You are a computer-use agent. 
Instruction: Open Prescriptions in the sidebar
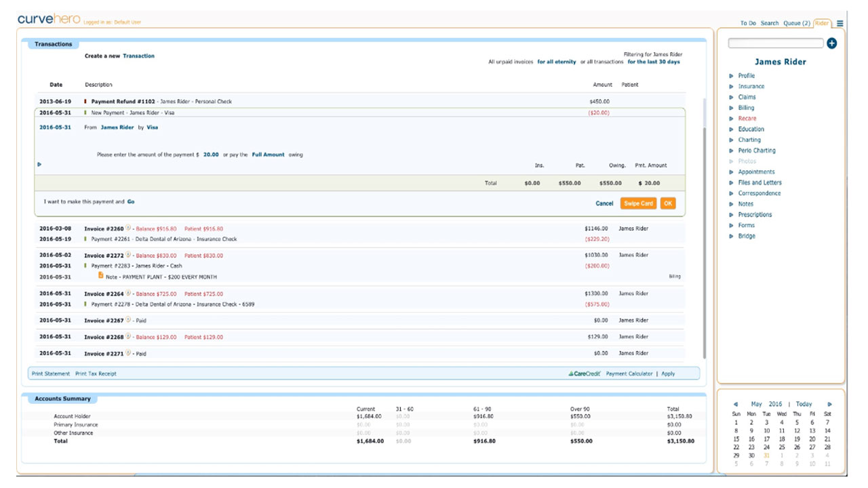(755, 215)
